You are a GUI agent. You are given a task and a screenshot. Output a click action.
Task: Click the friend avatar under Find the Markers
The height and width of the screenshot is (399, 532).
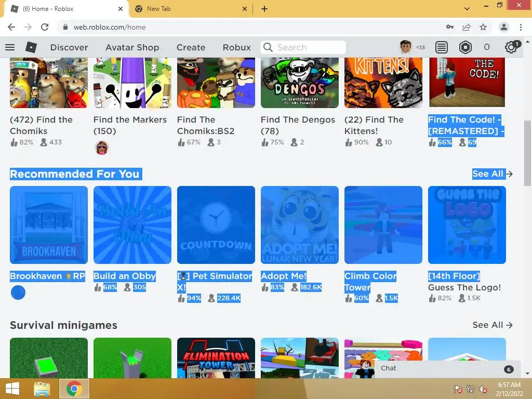102,148
